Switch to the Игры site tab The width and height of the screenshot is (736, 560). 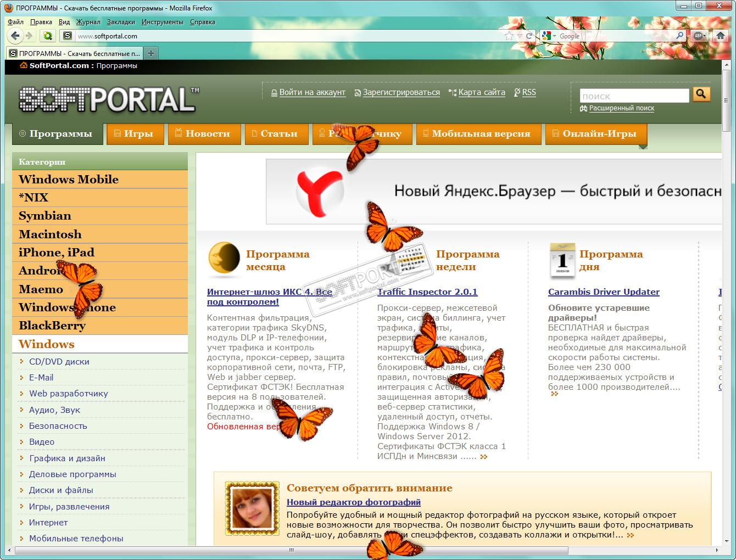(x=135, y=133)
